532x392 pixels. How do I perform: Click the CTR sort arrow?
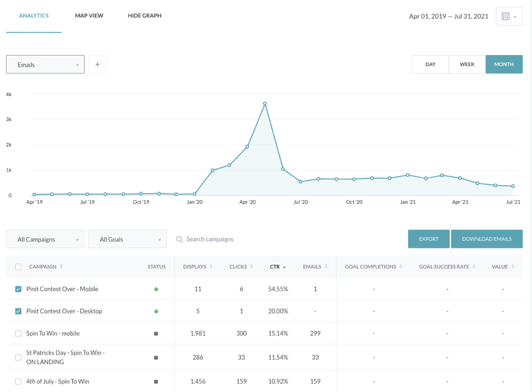tap(284, 267)
